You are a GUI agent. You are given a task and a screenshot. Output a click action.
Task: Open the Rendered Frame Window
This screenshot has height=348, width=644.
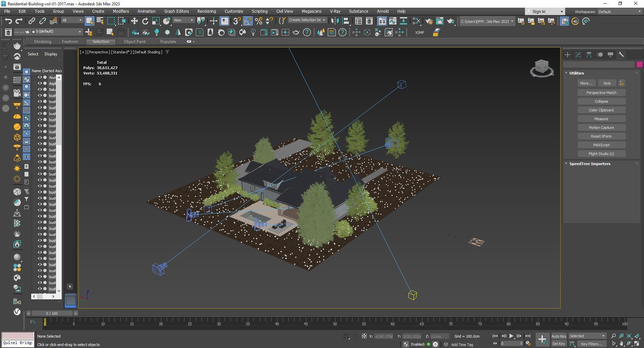(440, 21)
